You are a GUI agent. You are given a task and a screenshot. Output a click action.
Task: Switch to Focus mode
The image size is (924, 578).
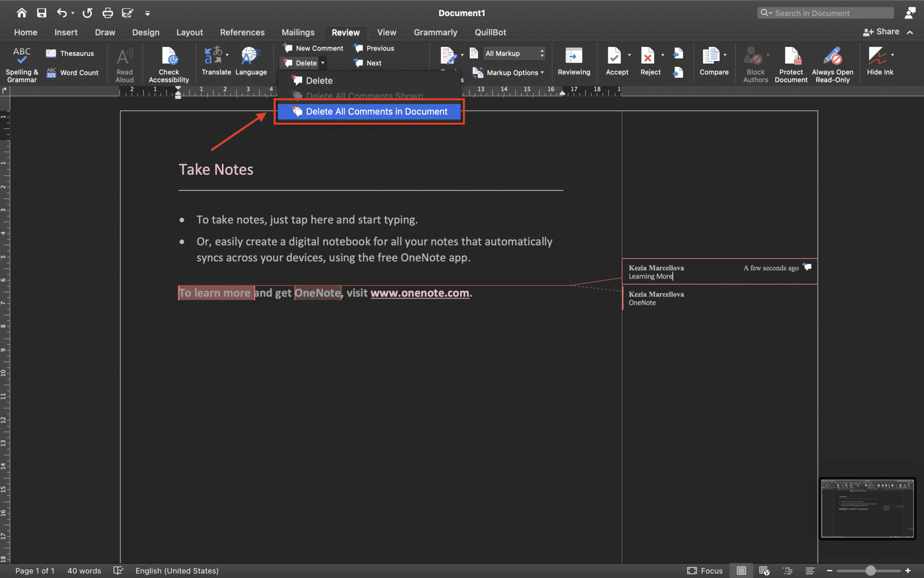coord(706,570)
